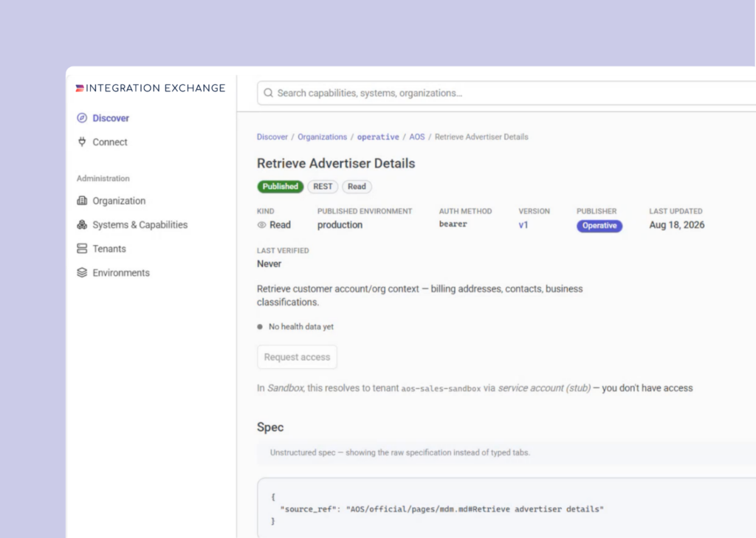Focus the search capabilities input field
Screen dimensions: 756x538
click(506, 92)
